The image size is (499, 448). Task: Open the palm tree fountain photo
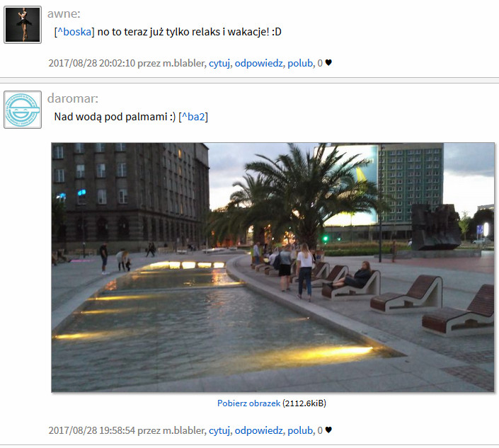273,268
